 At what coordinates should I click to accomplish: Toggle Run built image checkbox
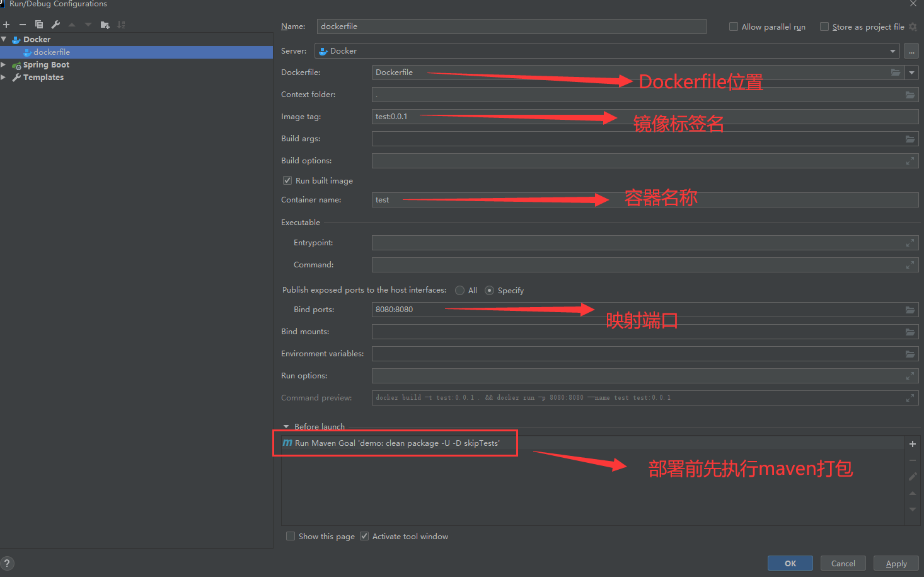tap(287, 180)
